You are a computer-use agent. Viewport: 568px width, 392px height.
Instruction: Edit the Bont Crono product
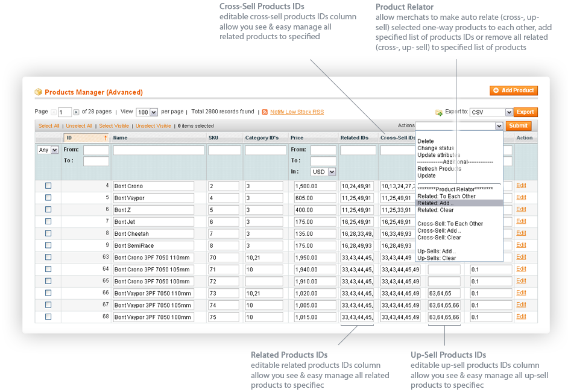(x=521, y=186)
